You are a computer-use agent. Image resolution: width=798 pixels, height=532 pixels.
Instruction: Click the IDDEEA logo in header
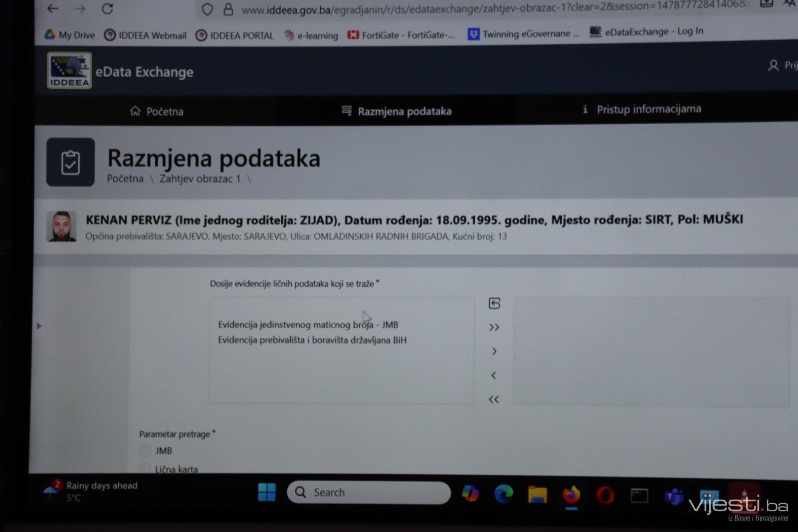coord(69,70)
